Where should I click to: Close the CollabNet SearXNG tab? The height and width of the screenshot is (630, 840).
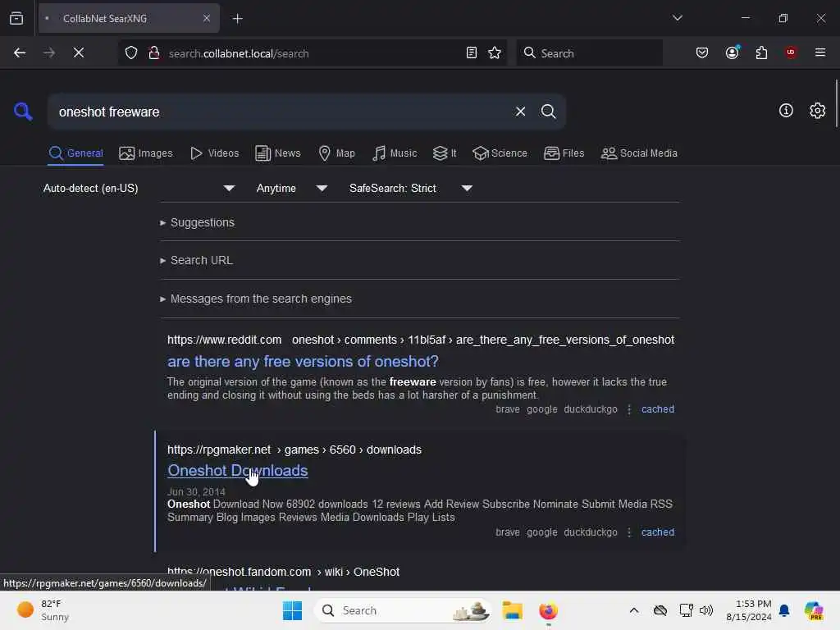(x=206, y=18)
